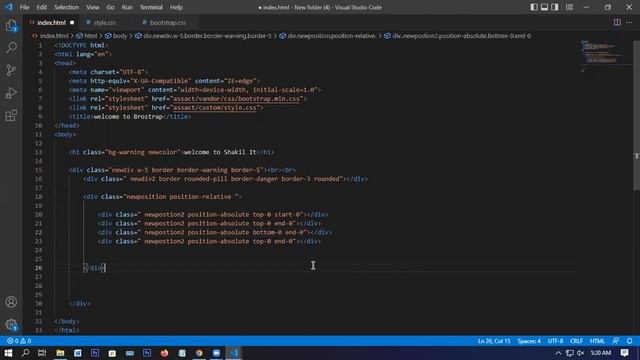
Task: Open the Terminal menu
Action: [x=151, y=7]
